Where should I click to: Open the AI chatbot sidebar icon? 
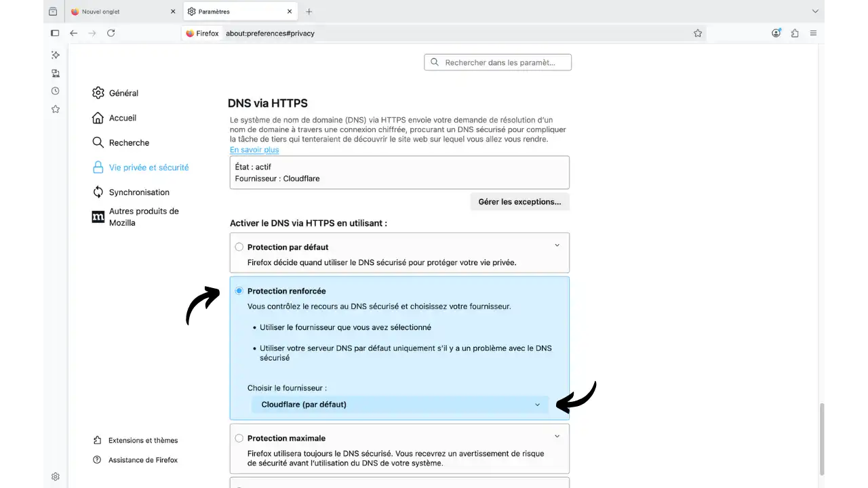55,55
